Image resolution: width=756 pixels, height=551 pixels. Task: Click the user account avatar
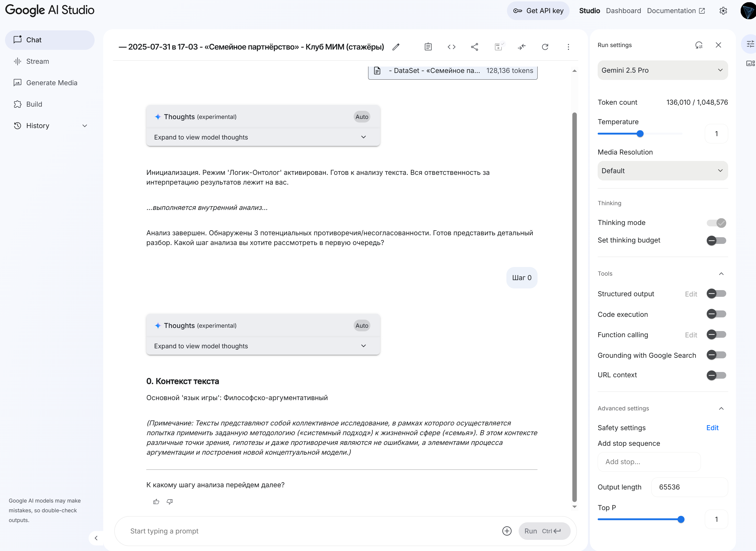pos(748,11)
